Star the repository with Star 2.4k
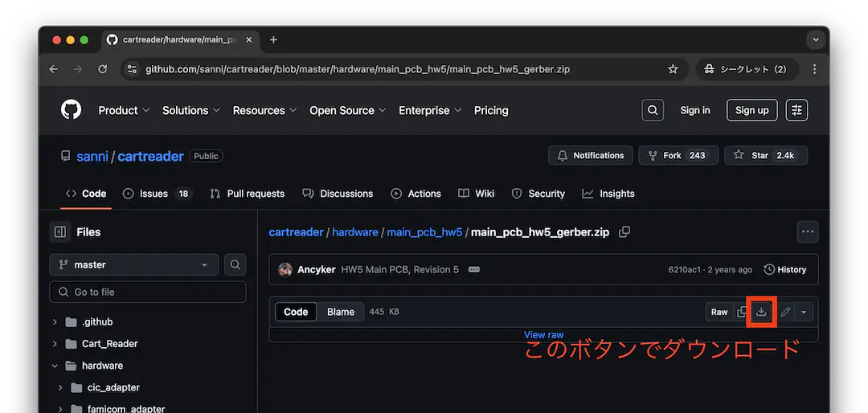Viewport: 868px width, 413px height. coord(766,156)
